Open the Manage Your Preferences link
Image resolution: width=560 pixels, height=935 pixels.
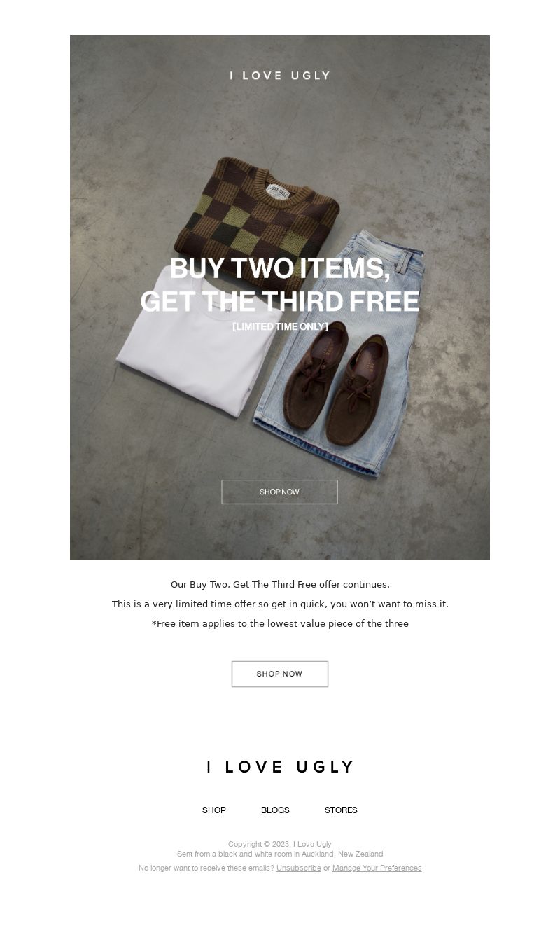point(377,868)
